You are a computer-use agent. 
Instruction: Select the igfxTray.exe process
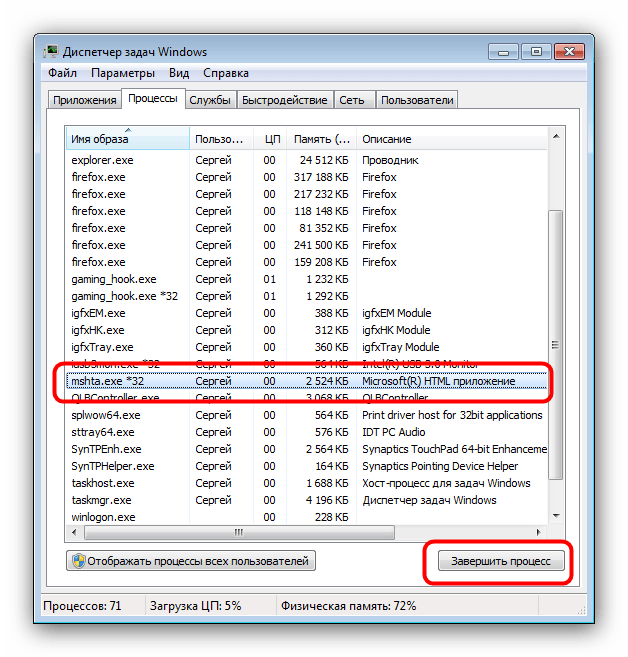click(306, 347)
